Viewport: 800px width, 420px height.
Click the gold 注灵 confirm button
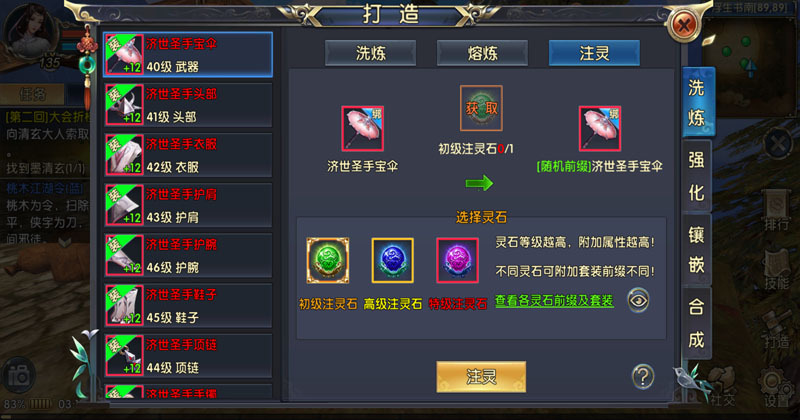pos(481,377)
